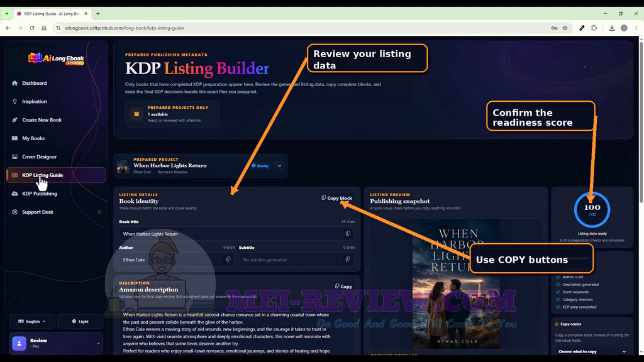Click the KDP Publishing cloud icon
The image size is (644, 362).
point(15,194)
